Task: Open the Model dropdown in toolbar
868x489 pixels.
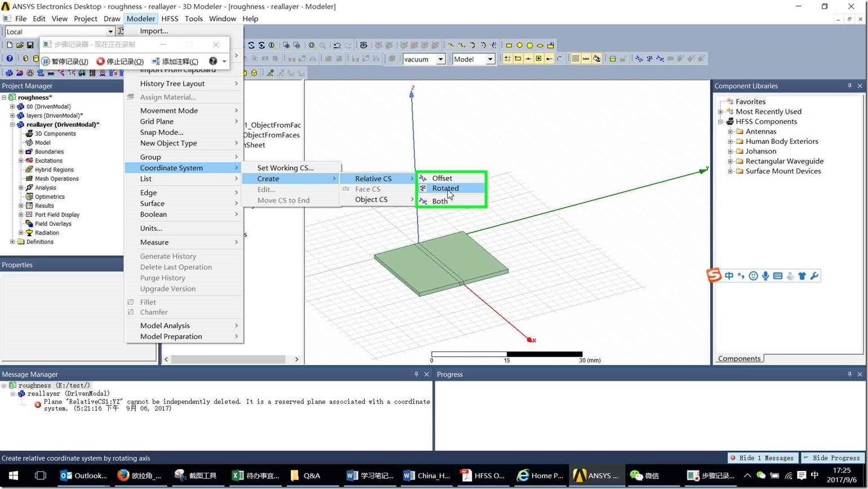Action: [x=490, y=59]
